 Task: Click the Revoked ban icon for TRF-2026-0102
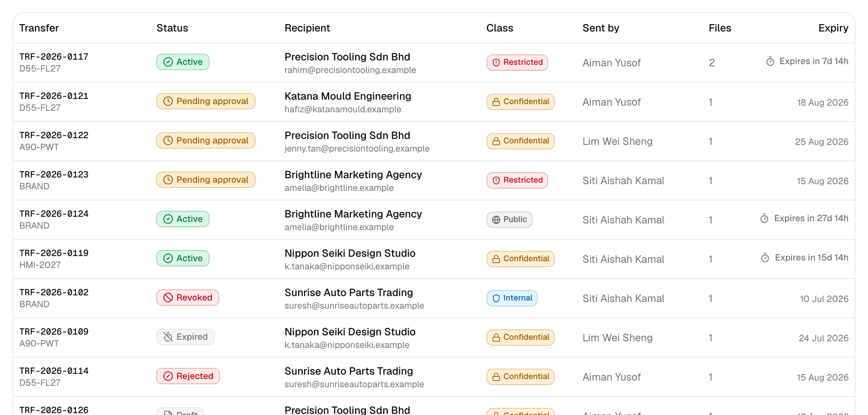pos(168,298)
